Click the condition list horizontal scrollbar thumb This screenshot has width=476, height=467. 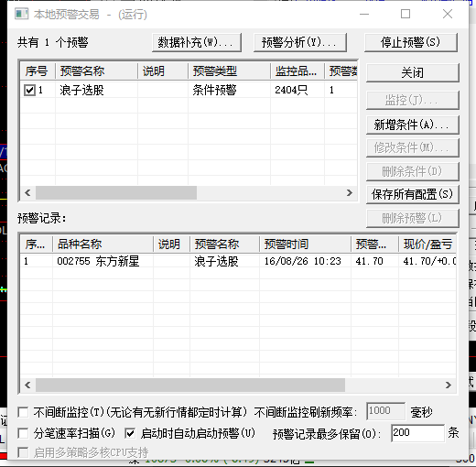pyautogui.click(x=116, y=193)
